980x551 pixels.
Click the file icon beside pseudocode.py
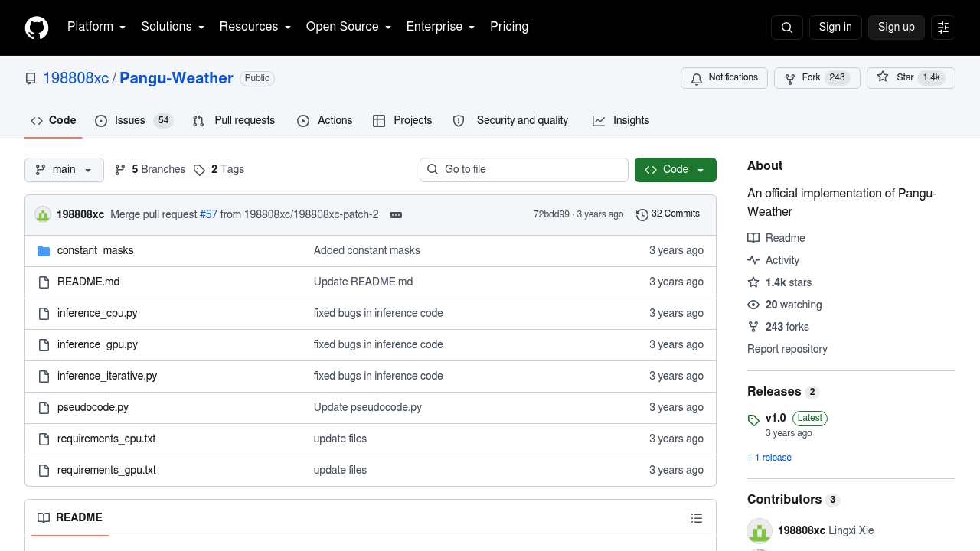pos(44,408)
